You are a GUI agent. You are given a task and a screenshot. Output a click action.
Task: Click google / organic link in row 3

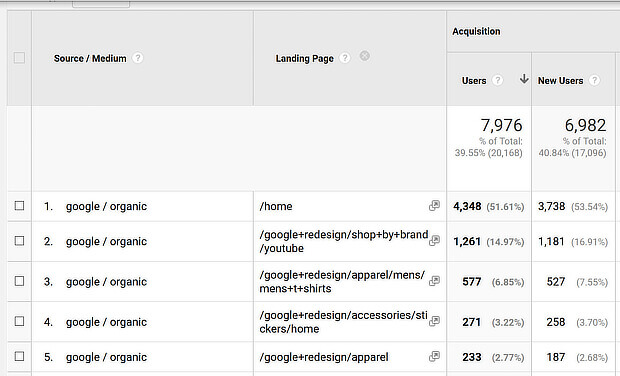pos(106,282)
